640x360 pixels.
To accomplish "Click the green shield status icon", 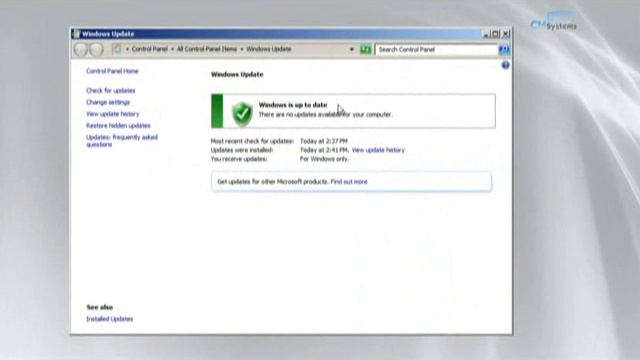I will pyautogui.click(x=242, y=113).
